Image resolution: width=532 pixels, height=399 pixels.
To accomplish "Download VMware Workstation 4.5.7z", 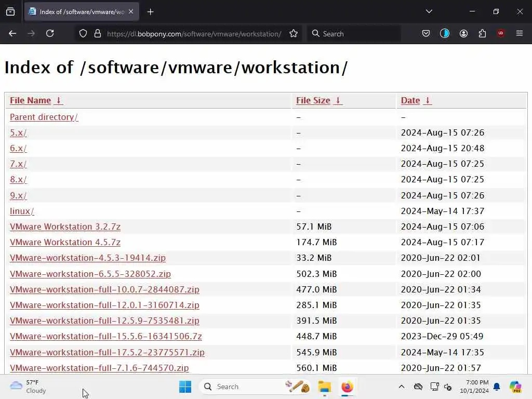I will (65, 242).
